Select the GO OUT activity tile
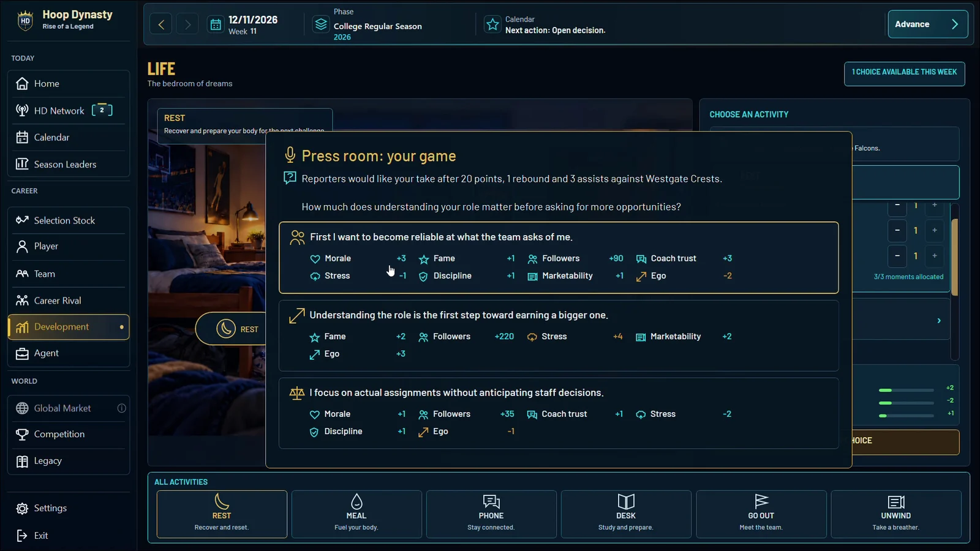 click(761, 514)
